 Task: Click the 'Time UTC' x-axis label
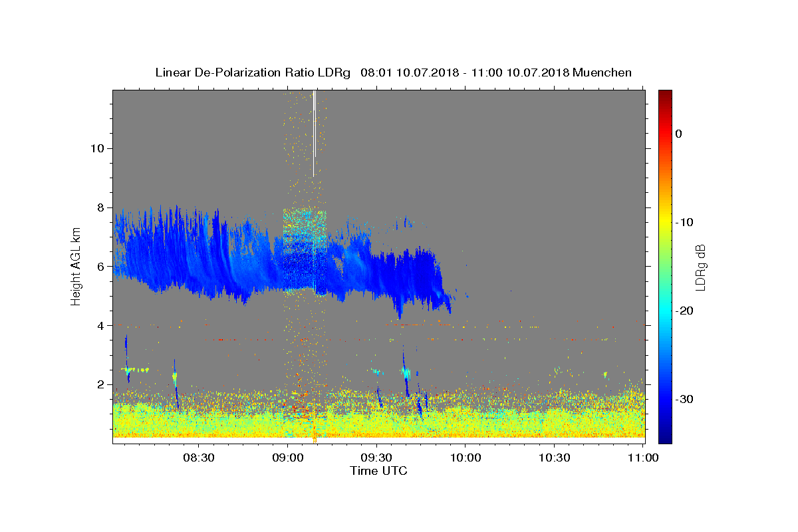pyautogui.click(x=378, y=471)
